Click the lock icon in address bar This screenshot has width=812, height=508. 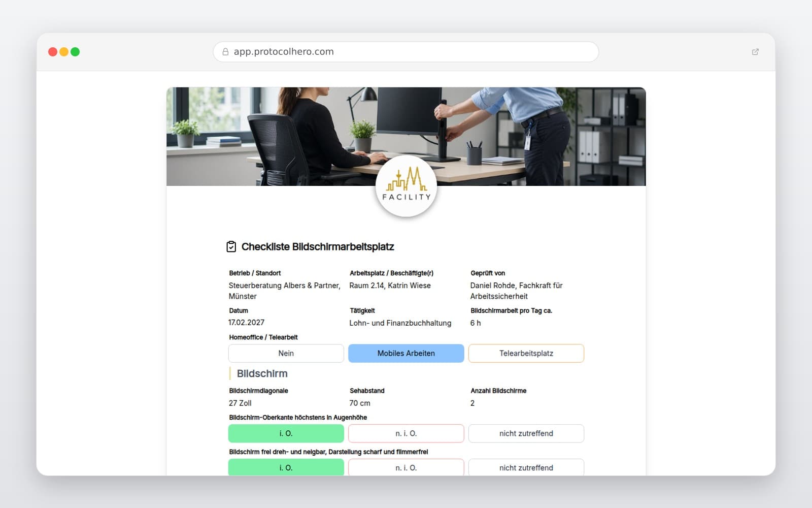click(x=225, y=52)
